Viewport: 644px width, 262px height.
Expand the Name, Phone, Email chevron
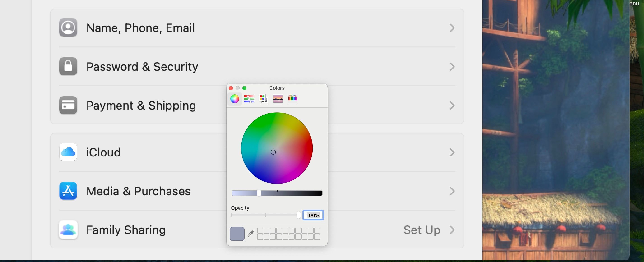pyautogui.click(x=452, y=28)
